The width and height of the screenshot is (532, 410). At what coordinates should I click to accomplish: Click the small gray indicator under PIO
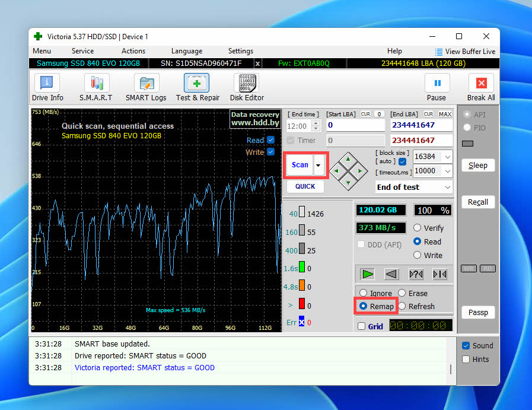467,144
